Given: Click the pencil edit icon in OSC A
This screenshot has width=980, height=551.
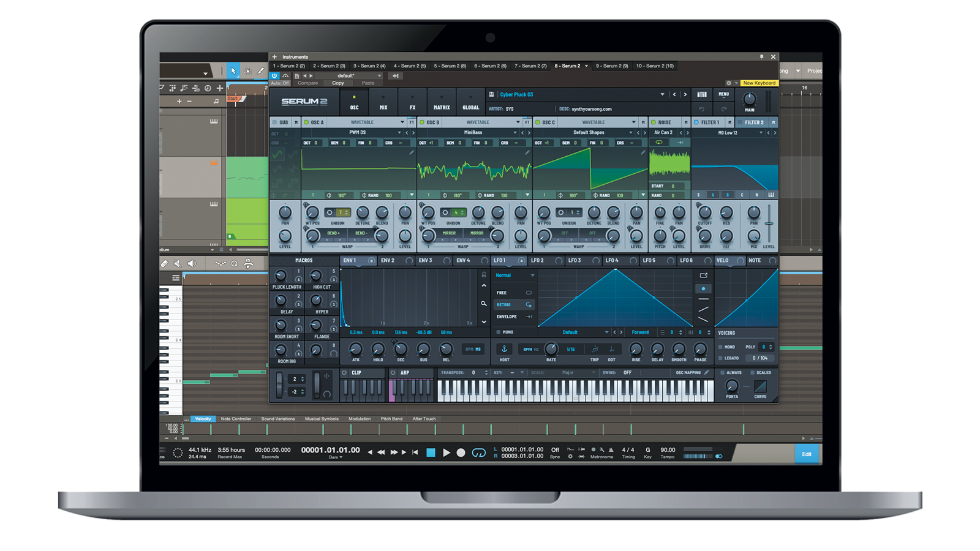Looking at the screenshot, I should [x=412, y=152].
